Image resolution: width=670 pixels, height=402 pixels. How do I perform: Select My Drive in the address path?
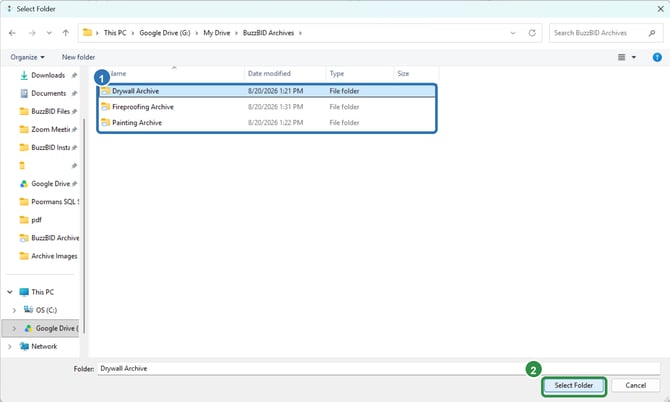(x=217, y=33)
